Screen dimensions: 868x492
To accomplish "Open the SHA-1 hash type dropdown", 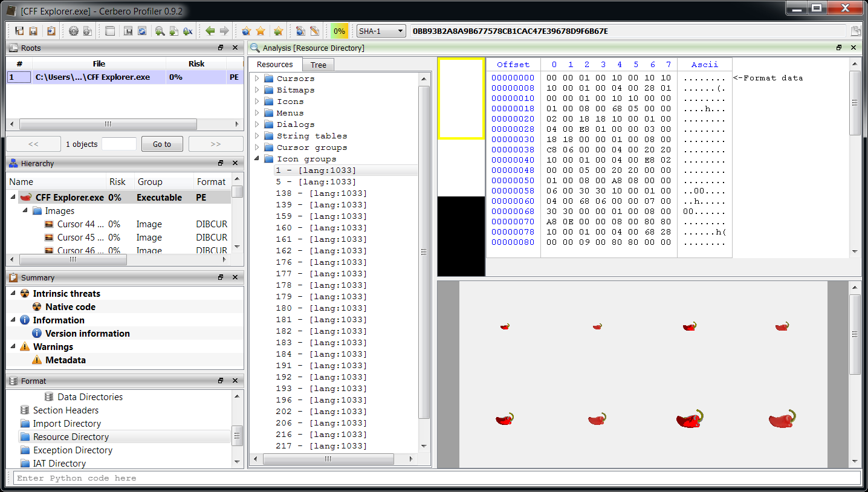I will 381,31.
